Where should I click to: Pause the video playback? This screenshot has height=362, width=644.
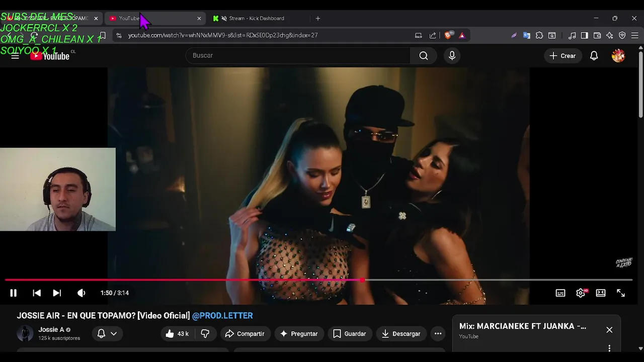pyautogui.click(x=13, y=293)
